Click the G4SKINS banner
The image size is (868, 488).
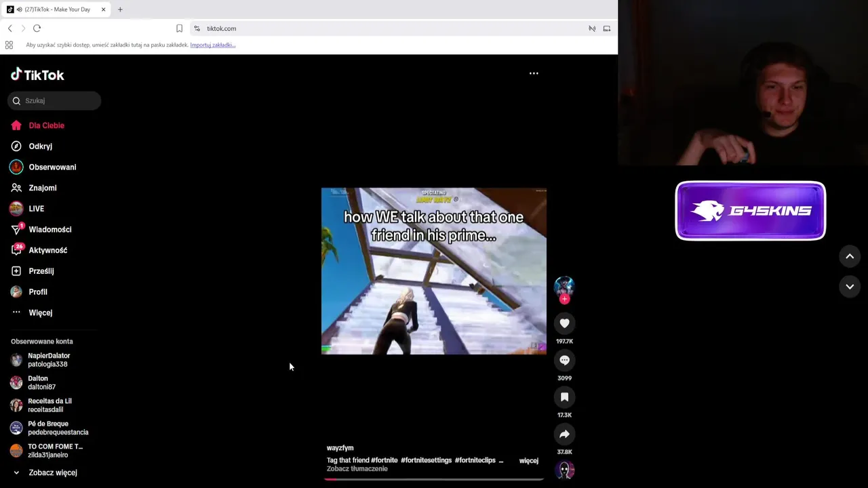[751, 211]
